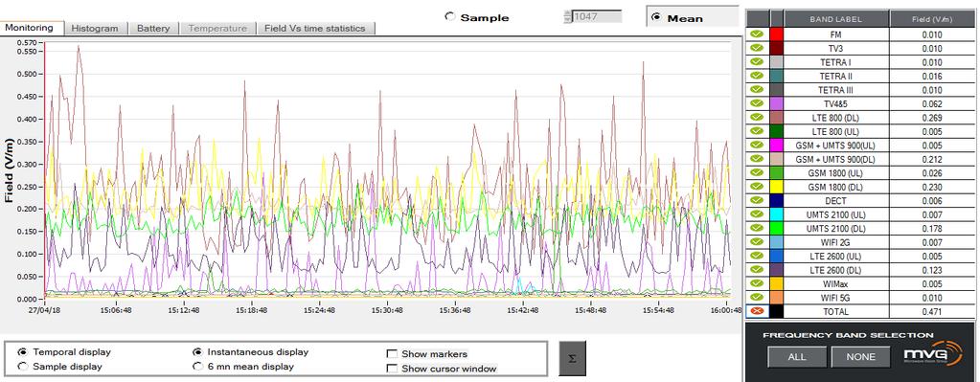Click the cyan UMTS 2100 (UL) swatch

pos(776,214)
